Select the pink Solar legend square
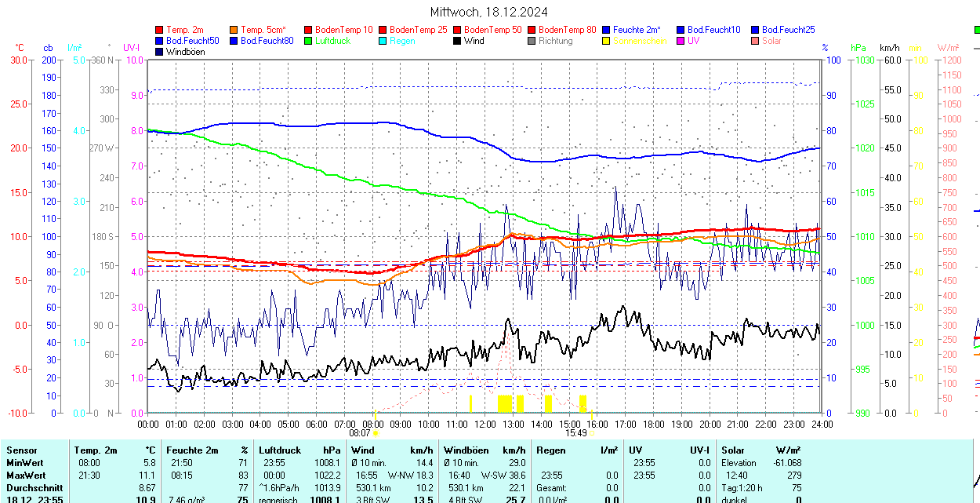This screenshot has width=980, height=503. (x=756, y=41)
